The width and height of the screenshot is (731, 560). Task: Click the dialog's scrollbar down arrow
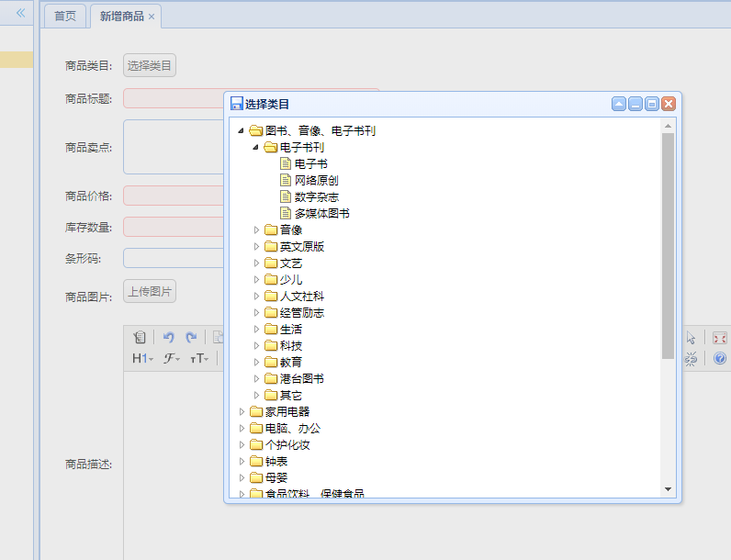[x=668, y=489]
